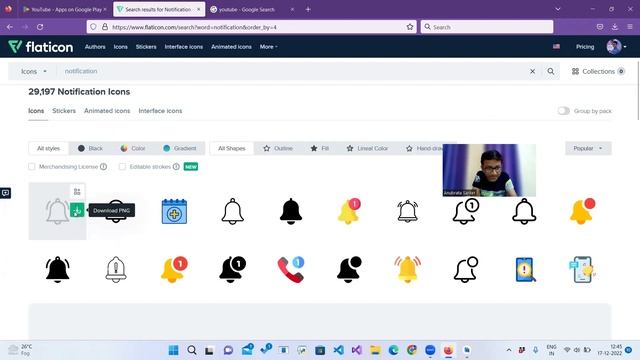Clear the search field with X icon
640x360 pixels.
[532, 71]
